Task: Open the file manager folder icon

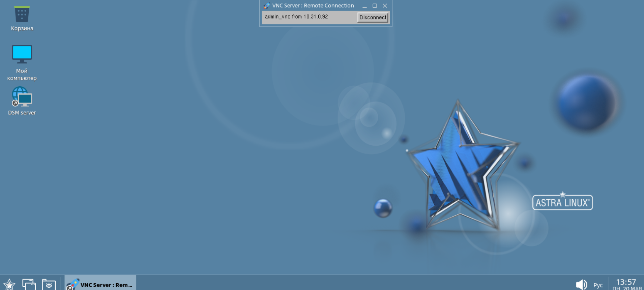Action: click(x=49, y=284)
